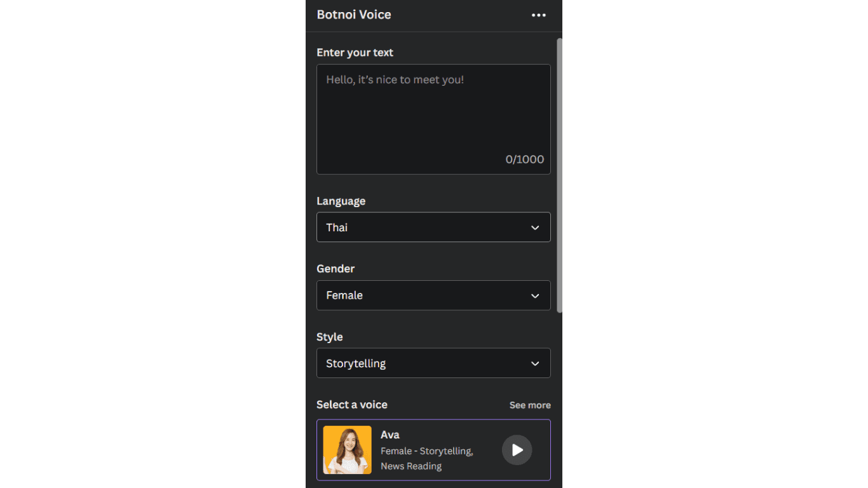Viewport: 868px width, 488px height.
Task: Click the Botnoi Voice panel title
Action: tap(354, 15)
